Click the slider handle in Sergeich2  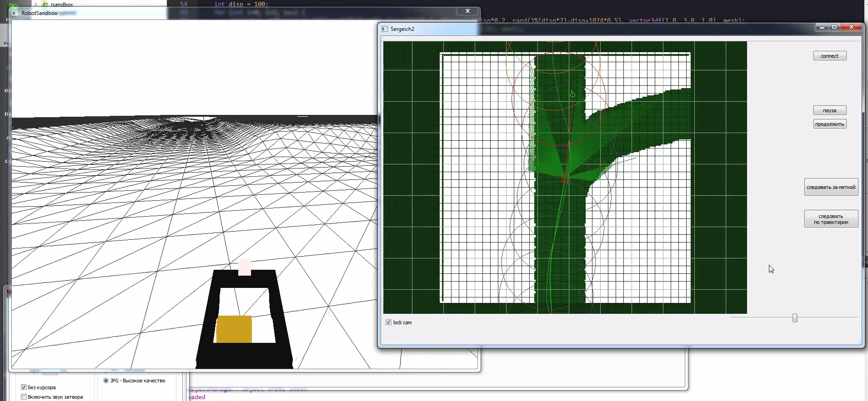(x=795, y=318)
